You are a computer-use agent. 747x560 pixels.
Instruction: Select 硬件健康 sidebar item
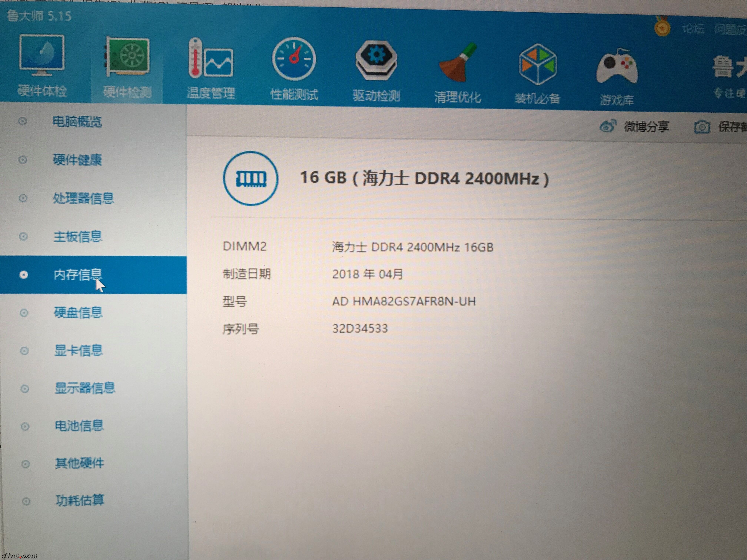(x=77, y=160)
